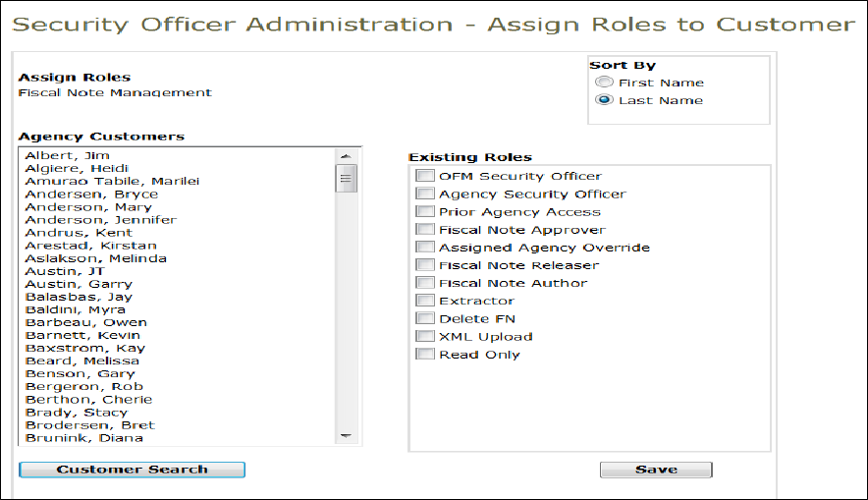Select the First Name sort option
Image resolution: width=868 pixels, height=500 pixels.
pyautogui.click(x=605, y=83)
